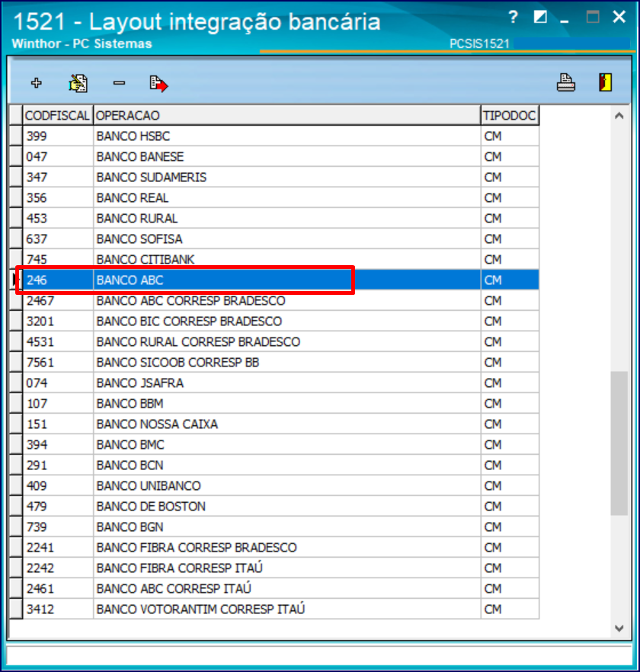Click code cell 399
This screenshot has height=672, width=640.
[58, 136]
